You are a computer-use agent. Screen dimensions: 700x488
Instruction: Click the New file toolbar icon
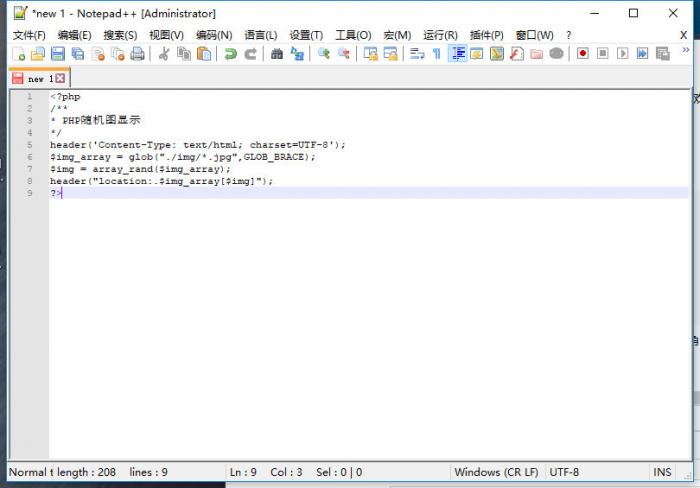point(19,54)
